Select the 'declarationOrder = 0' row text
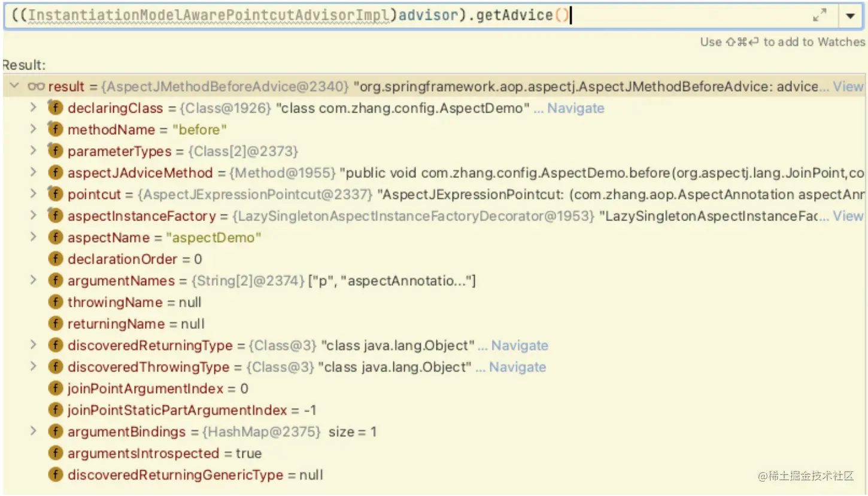The width and height of the screenshot is (868, 496). (x=135, y=259)
